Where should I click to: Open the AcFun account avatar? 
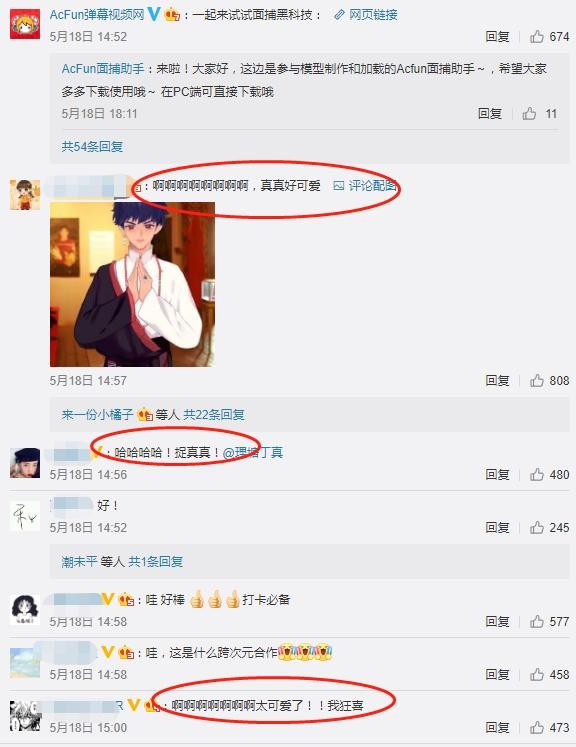pyautogui.click(x=25, y=24)
